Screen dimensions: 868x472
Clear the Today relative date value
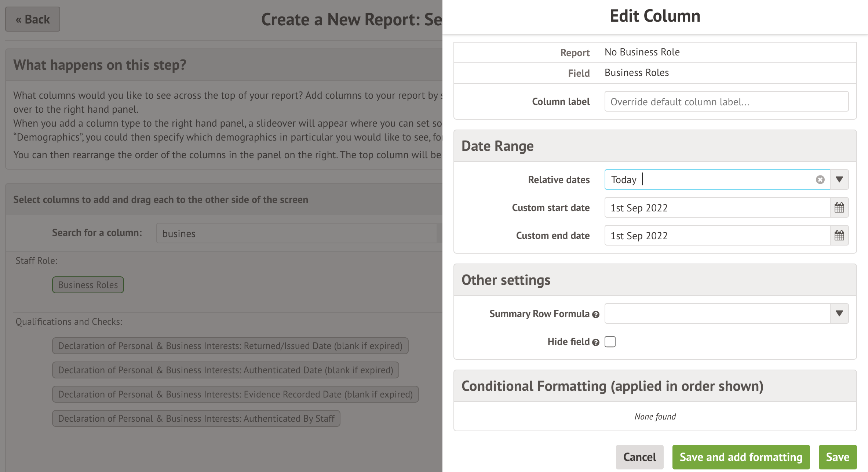(x=820, y=180)
